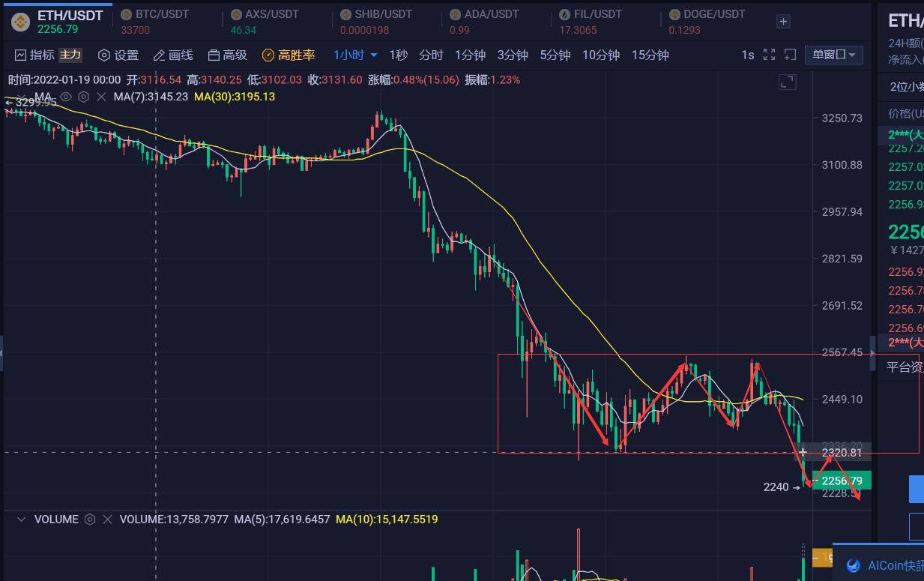Click VOLUME MA(5):17,619.6457 legend value
This screenshot has height=581, width=924.
tap(282, 519)
